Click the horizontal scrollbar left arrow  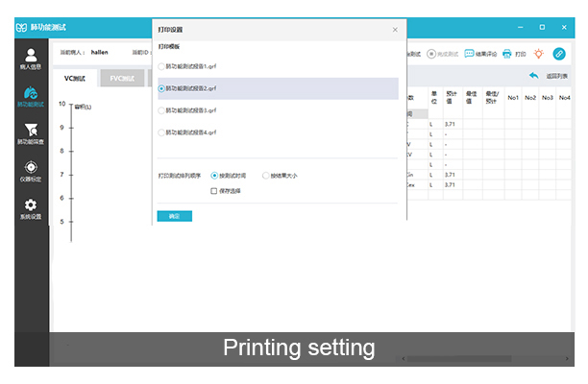(x=404, y=358)
